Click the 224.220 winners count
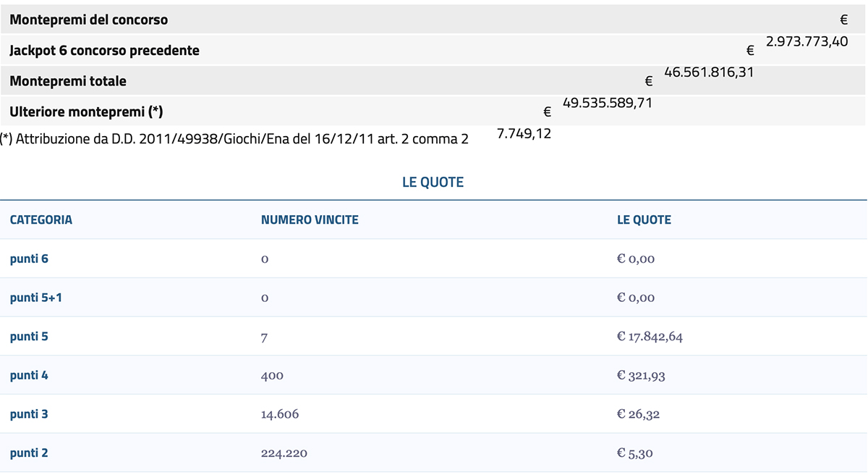The image size is (868, 475). click(x=284, y=453)
